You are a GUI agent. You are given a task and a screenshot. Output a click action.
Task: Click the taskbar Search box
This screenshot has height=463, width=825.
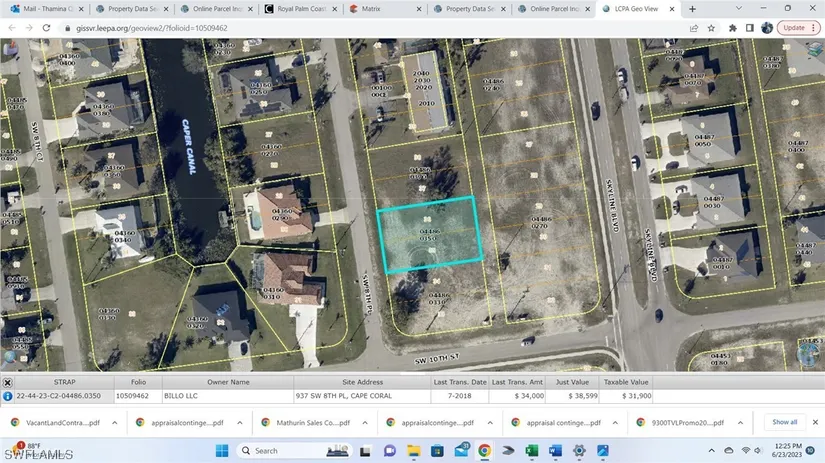(x=290, y=451)
